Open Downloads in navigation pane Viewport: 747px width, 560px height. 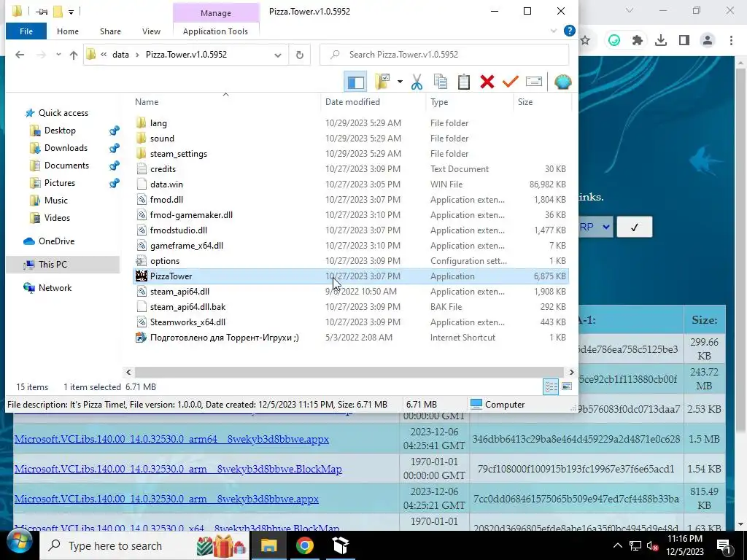click(x=66, y=148)
